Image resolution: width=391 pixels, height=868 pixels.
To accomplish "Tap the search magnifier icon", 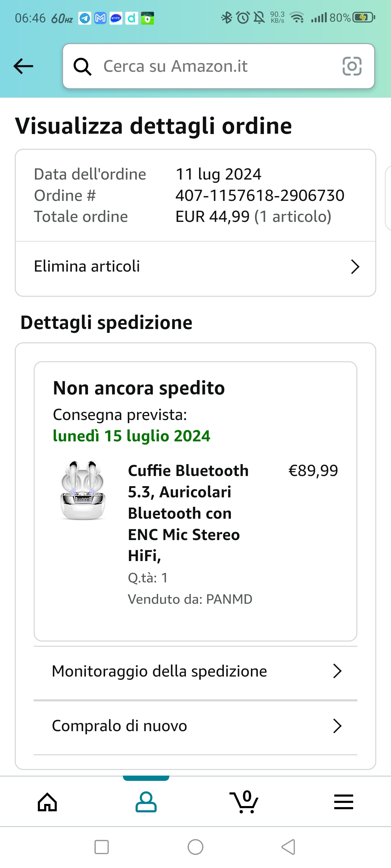I will click(82, 66).
